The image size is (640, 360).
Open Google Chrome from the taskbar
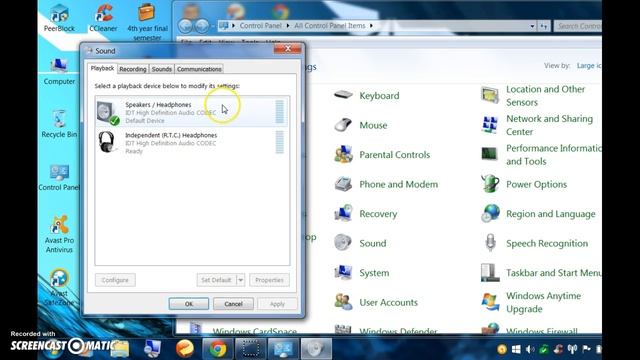218,349
